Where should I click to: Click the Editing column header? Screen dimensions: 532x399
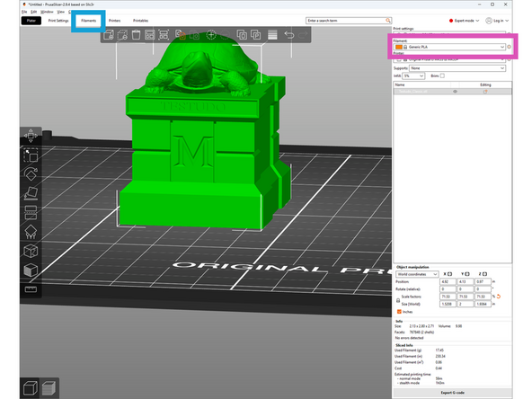pyautogui.click(x=485, y=84)
